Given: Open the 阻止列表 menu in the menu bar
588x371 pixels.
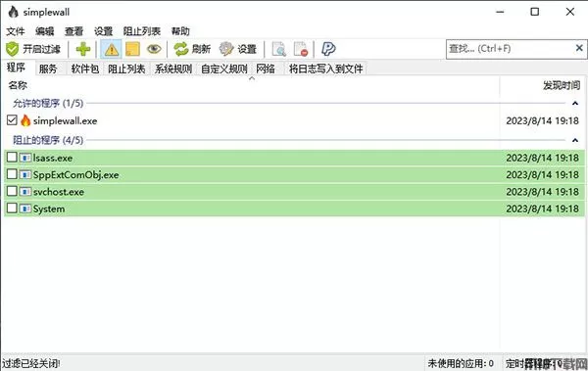Looking at the screenshot, I should 142,31.
